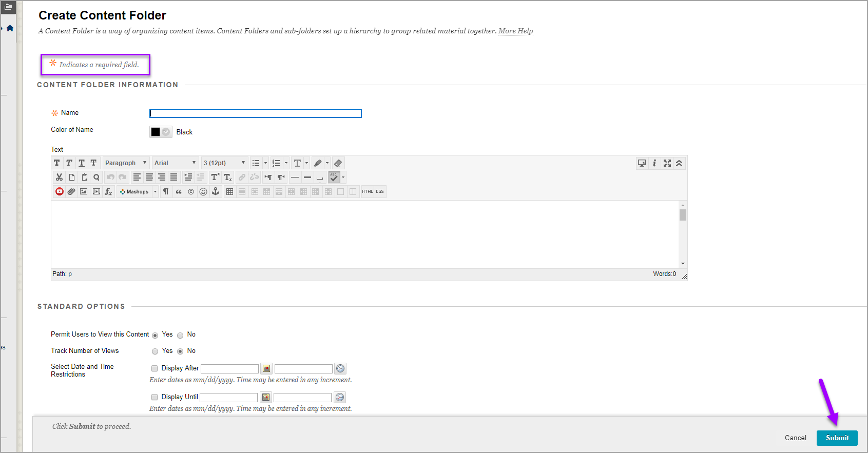Click the anchor icon in the toolbar
This screenshot has width=868, height=453.
click(x=216, y=192)
